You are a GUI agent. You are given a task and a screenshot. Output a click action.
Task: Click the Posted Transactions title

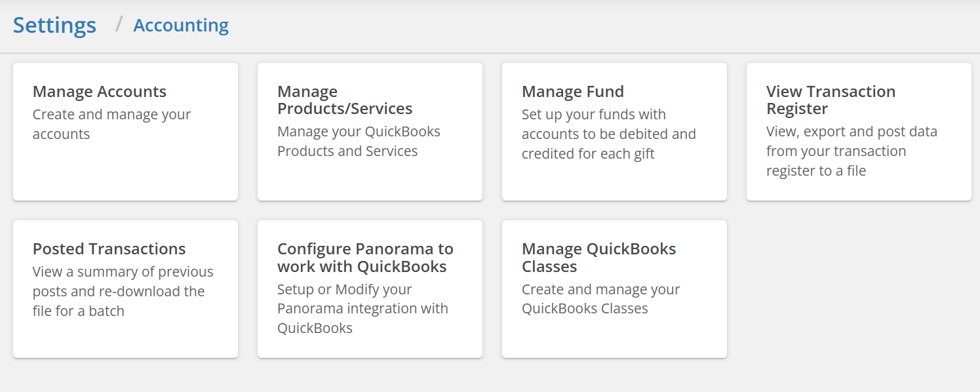coord(109,249)
